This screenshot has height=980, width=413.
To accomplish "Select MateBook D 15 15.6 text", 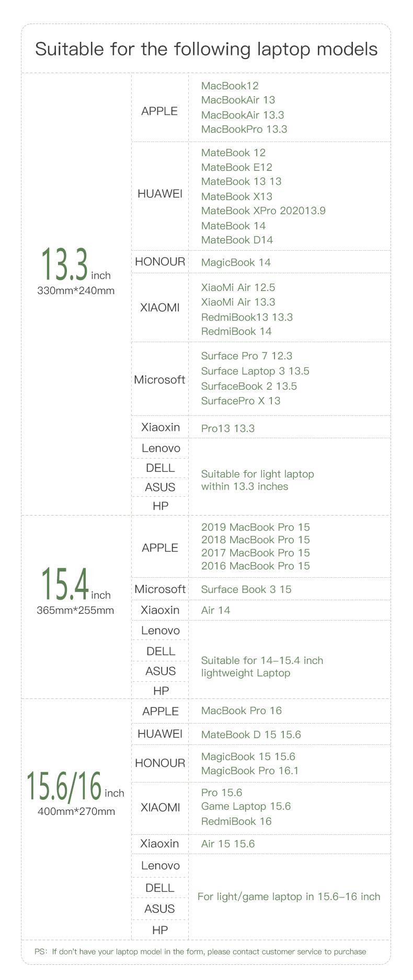I will coord(251,734).
